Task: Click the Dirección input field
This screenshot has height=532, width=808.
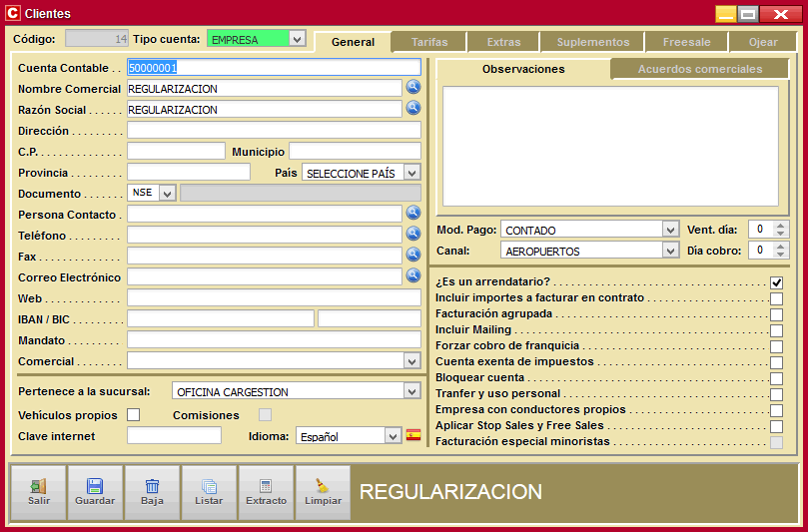Action: pyautogui.click(x=274, y=131)
